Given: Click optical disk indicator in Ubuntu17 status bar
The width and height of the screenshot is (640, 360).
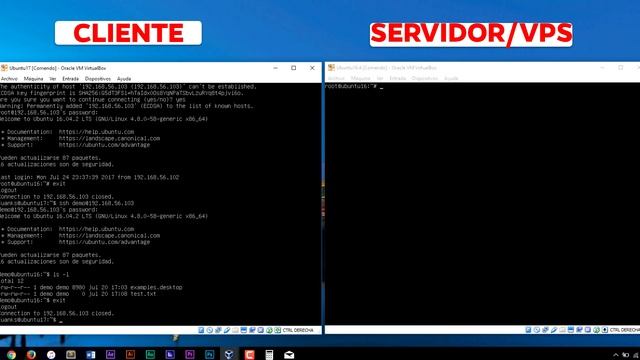Looking at the screenshot, I should coord(210,330).
